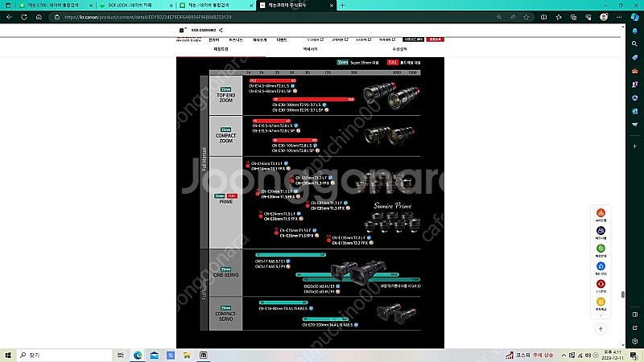The width and height of the screenshot is (644, 362).
Task: Open zoom magnifier in address bar
Action: click(x=499, y=17)
